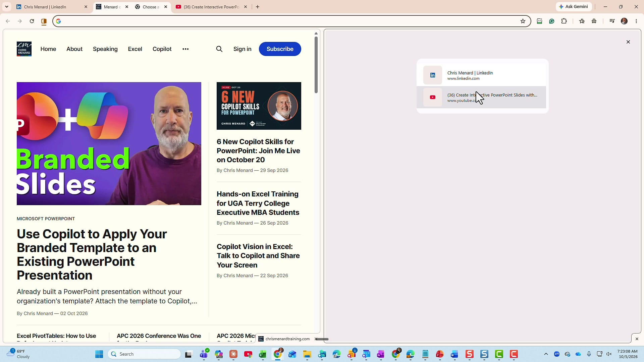Reload the current page
Image resolution: width=644 pixels, height=362 pixels.
click(x=32, y=21)
